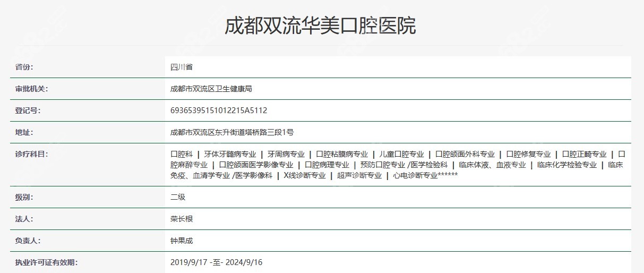The height and width of the screenshot is (273, 644).
Task: Click 牙周病专业 entry
Action: [x=286, y=154]
